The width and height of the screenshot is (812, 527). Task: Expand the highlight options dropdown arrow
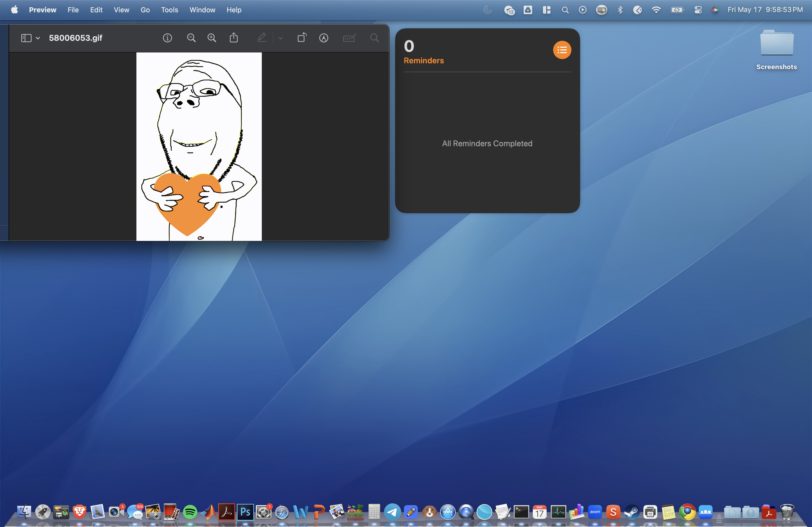point(280,38)
